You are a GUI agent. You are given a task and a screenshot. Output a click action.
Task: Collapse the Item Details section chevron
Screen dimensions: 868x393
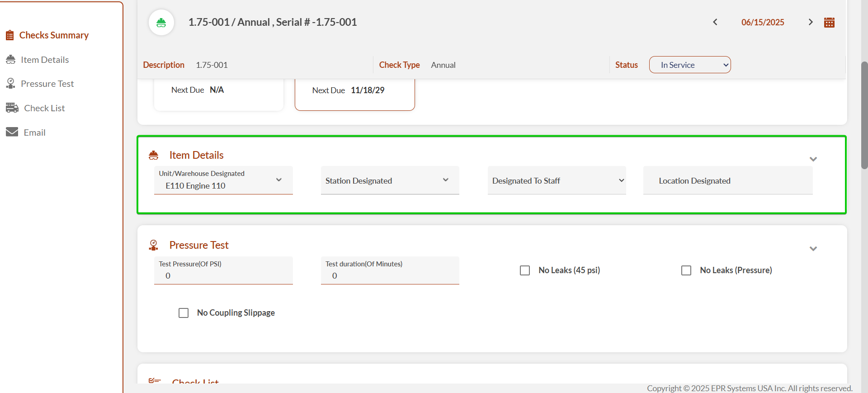pyautogui.click(x=813, y=159)
